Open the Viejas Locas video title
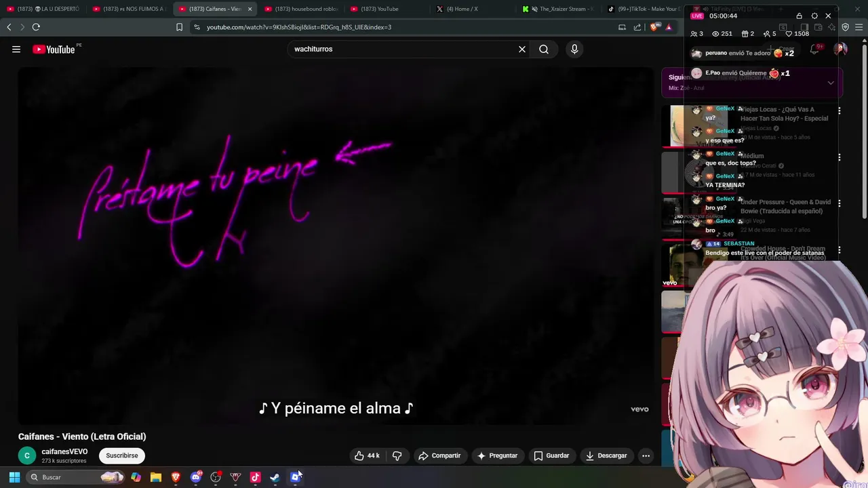 [x=784, y=114]
